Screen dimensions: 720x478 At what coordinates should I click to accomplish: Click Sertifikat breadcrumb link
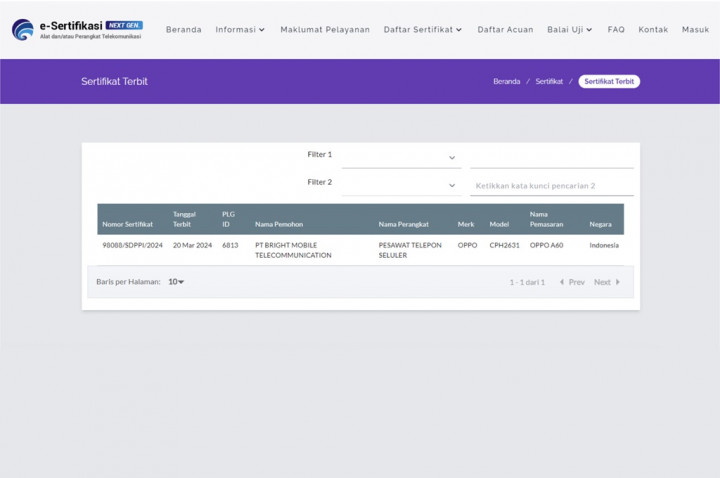pos(549,82)
